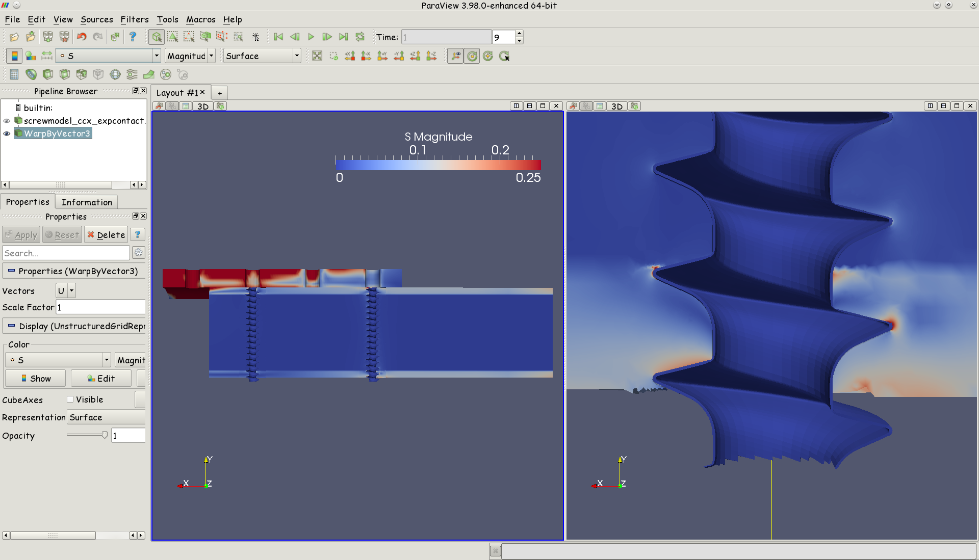This screenshot has height=560, width=979.
Task: Rescale to data range icon
Action: pyautogui.click(x=47, y=56)
